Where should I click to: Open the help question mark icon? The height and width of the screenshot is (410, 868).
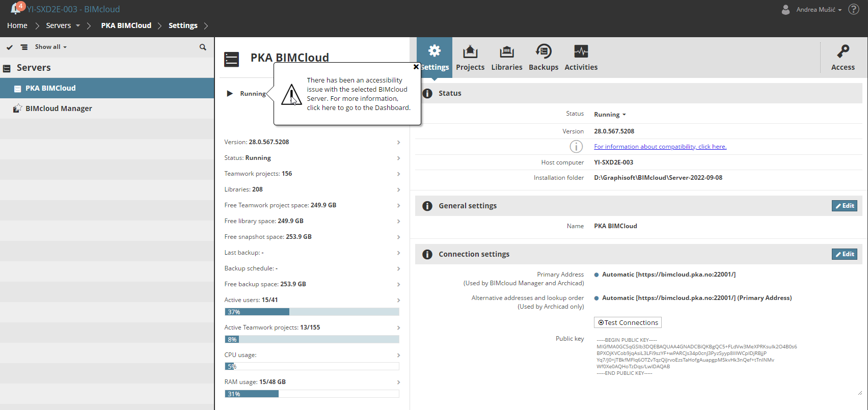854,10
